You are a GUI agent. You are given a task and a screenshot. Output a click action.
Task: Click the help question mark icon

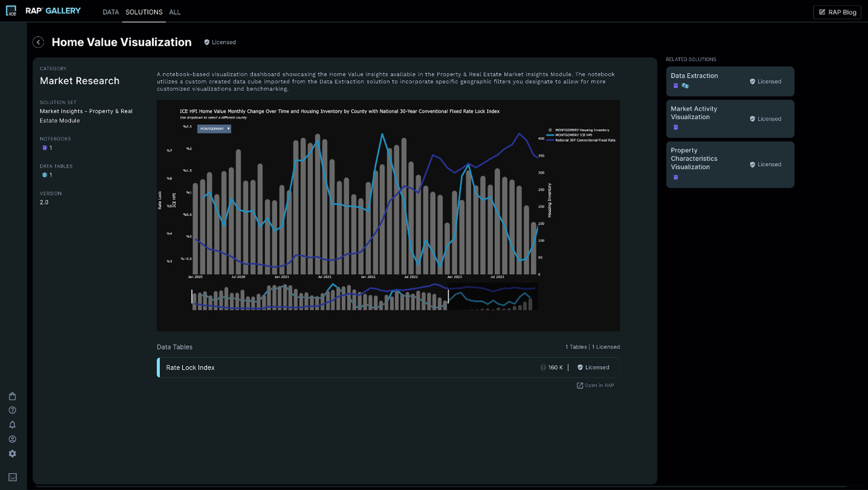click(12, 410)
